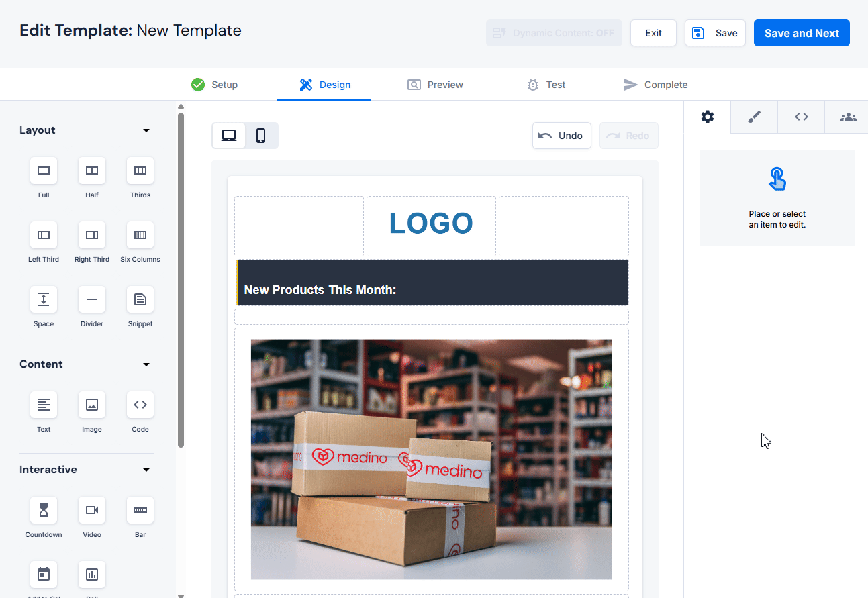Image resolution: width=868 pixels, height=598 pixels.
Task: Toggle Dynamic Content OFF button
Action: coord(554,33)
